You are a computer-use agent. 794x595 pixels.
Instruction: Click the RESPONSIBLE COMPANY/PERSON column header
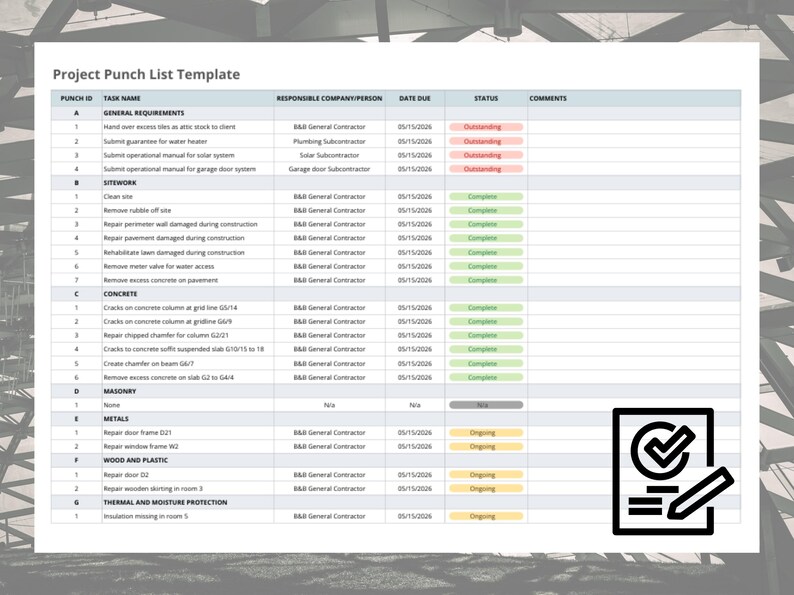point(329,98)
